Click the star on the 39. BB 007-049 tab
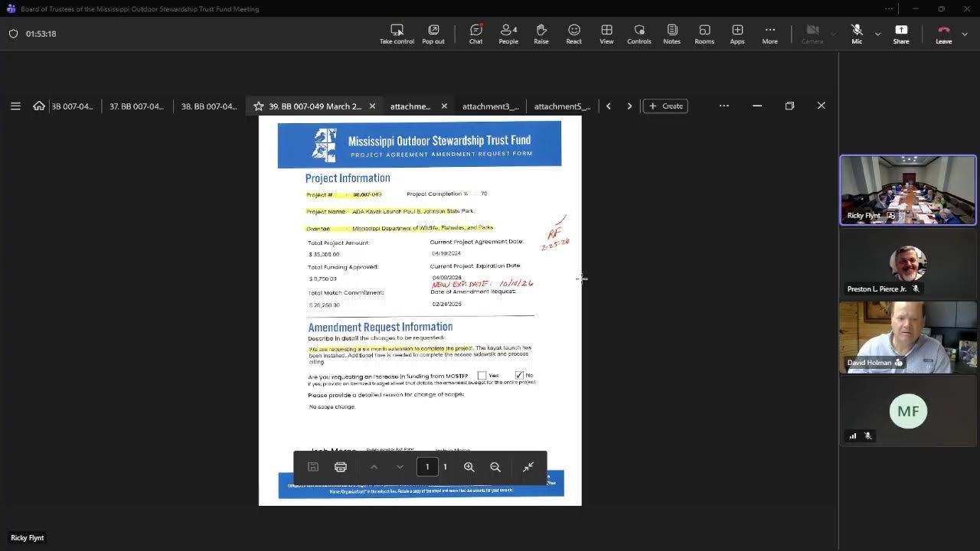 click(x=259, y=106)
